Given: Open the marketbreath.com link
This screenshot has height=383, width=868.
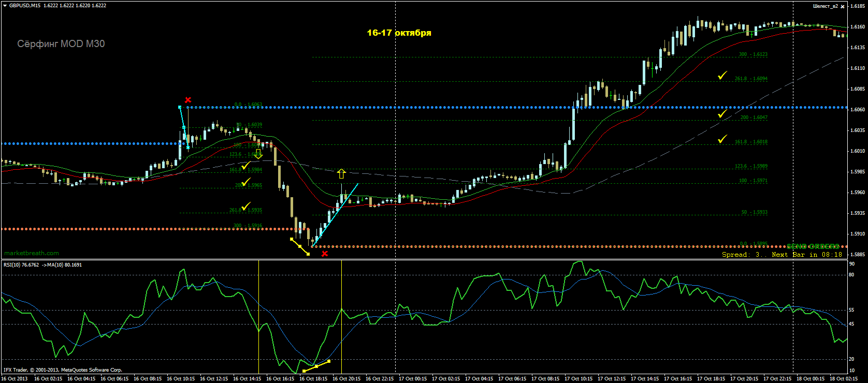Looking at the screenshot, I should 32,253.
